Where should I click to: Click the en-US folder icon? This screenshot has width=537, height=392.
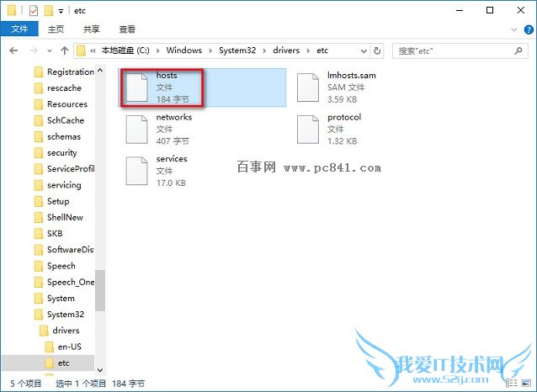pyautogui.click(x=50, y=347)
